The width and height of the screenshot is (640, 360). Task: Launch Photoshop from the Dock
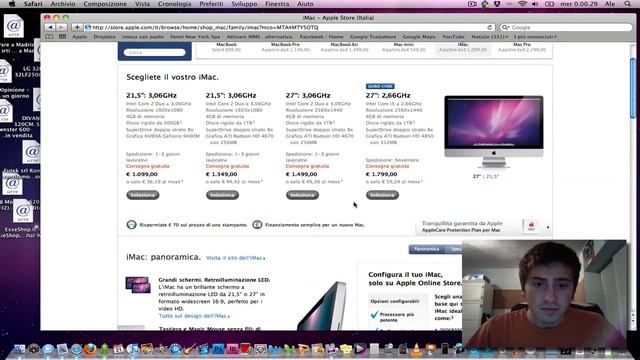[218, 349]
